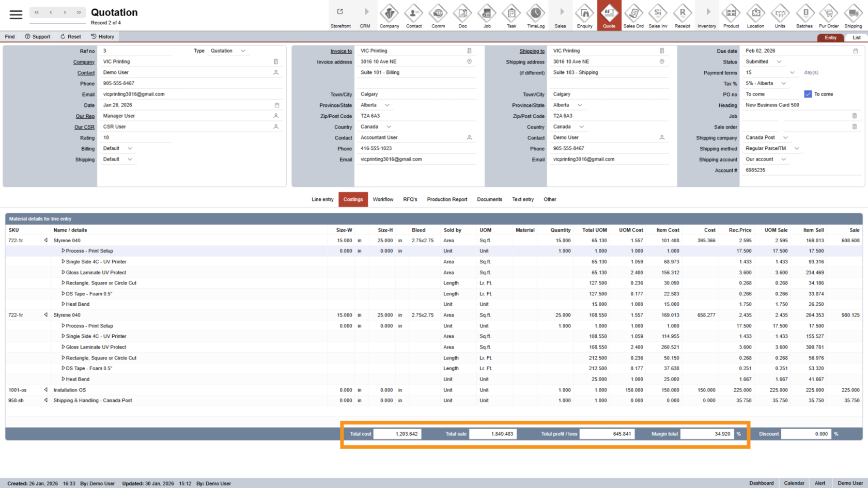Image resolution: width=868 pixels, height=488 pixels.
Task: Click the History button
Action: click(102, 37)
